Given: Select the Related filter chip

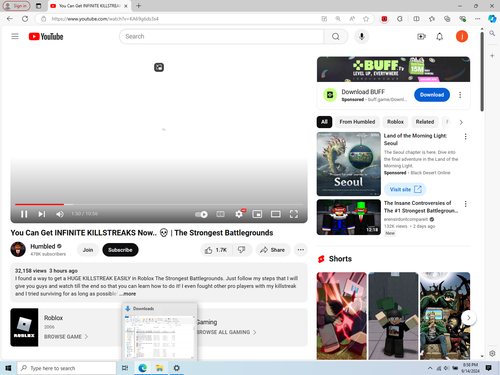Looking at the screenshot, I should (x=425, y=122).
